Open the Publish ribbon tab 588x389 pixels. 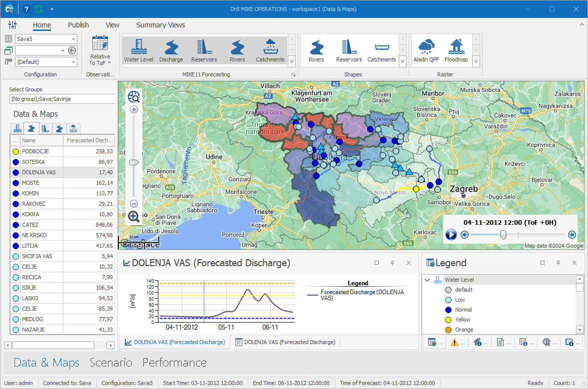[x=78, y=25]
